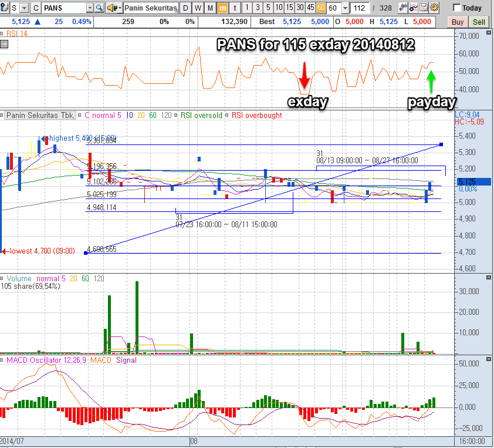
Task: Choose the 3 minute interval button
Action: point(258,8)
